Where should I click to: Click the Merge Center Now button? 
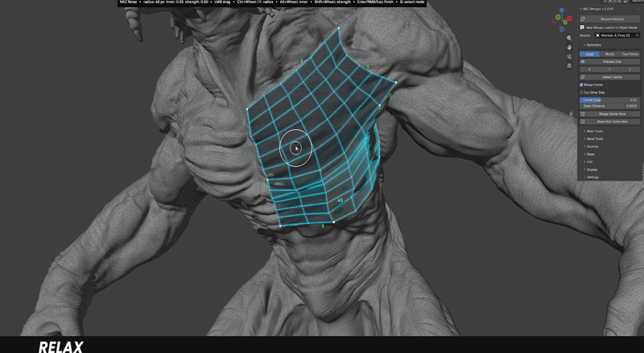click(609, 114)
